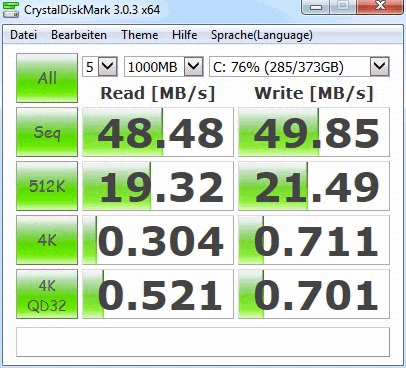Select the 4K QD32 write result 0.701
Viewport: 406px width, 368px height.
point(314,294)
